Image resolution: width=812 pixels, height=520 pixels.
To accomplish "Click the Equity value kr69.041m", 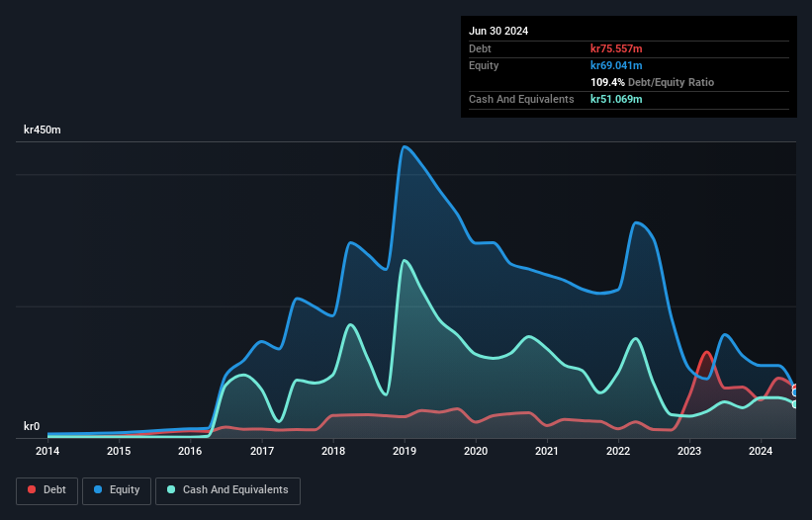I will tap(616, 65).
